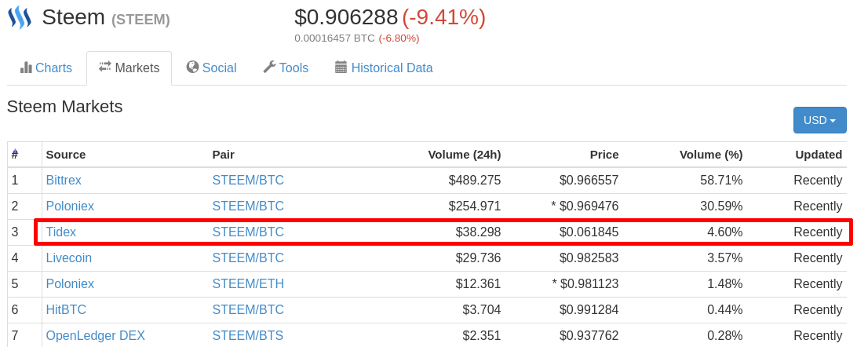Image resolution: width=868 pixels, height=347 pixels.
Task: Sort table by Pair column
Action: [x=223, y=155]
